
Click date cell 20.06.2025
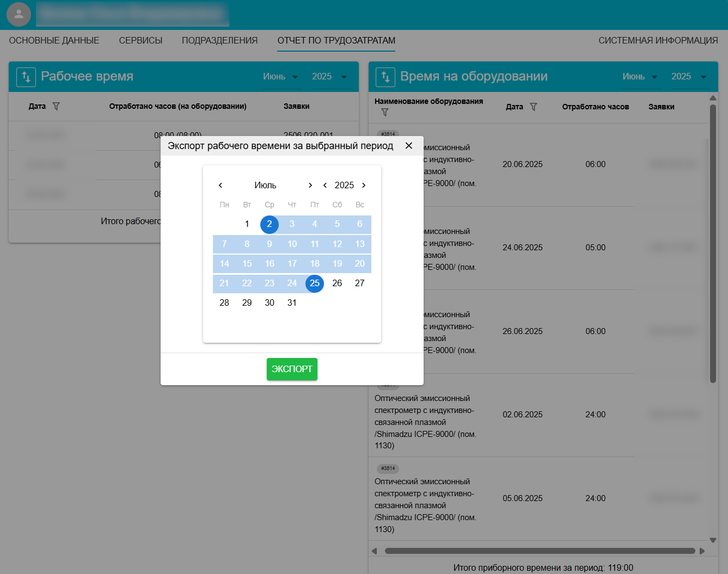(523, 164)
